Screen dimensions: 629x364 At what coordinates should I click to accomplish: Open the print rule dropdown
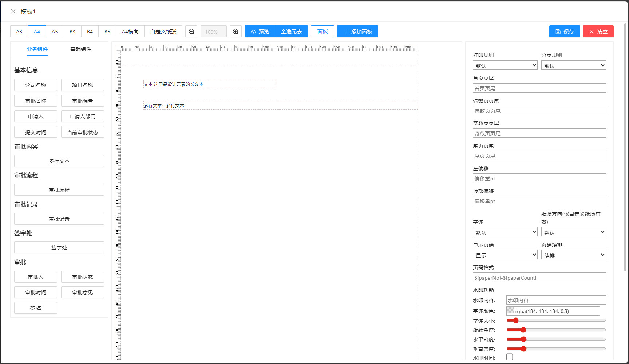tap(505, 65)
